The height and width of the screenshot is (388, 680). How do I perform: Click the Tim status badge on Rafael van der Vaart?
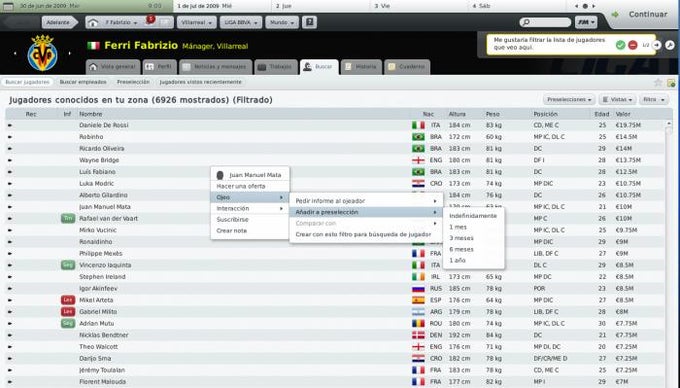tap(68, 218)
